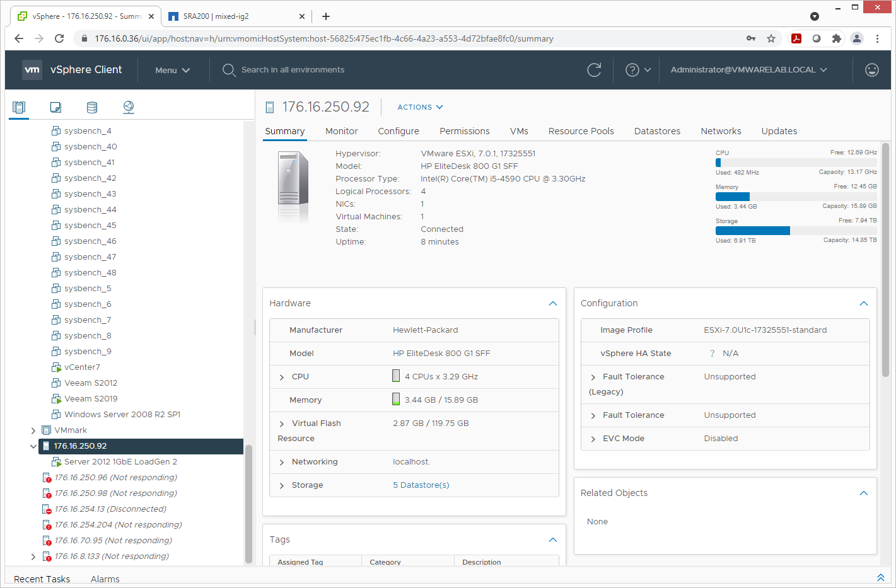896x588 pixels.
Task: Expand the Virtual Flash Resource row
Action: click(282, 424)
